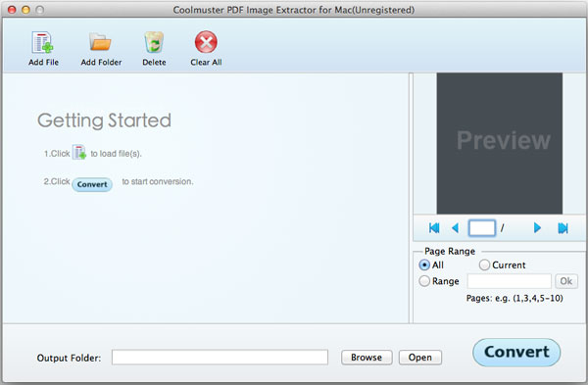Start conversion with the large Convert button
Screen dimensions: 588x385
(516, 352)
